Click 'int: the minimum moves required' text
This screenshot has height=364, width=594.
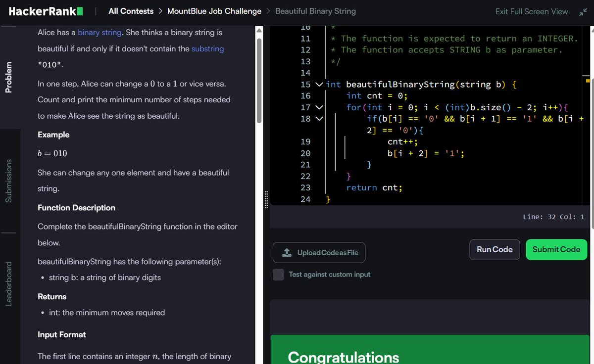tap(107, 313)
